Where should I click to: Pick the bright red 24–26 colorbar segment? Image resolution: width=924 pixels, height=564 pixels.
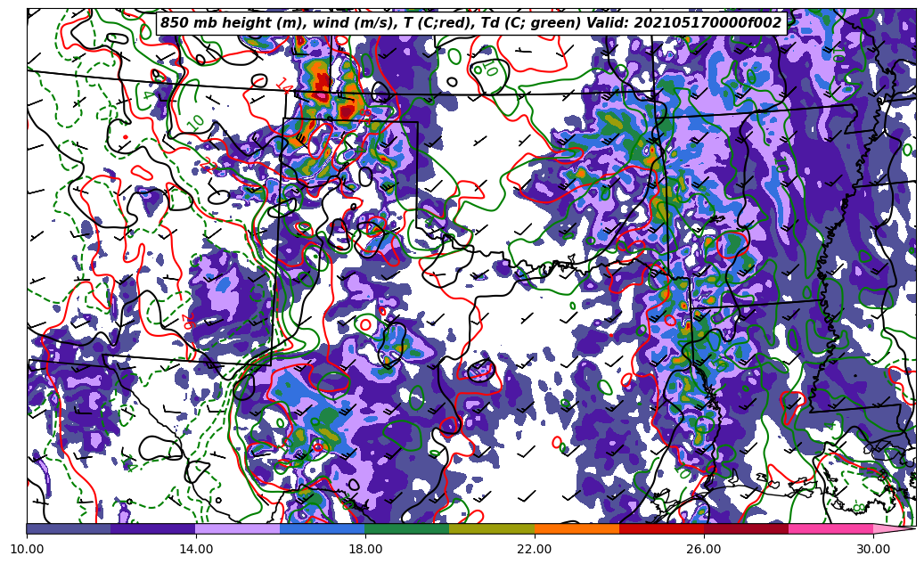tap(662, 528)
